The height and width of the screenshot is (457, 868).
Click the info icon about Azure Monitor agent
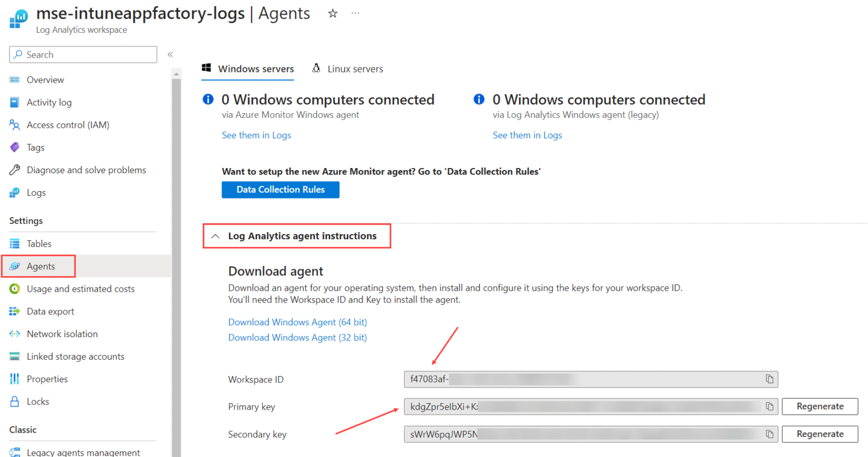coord(207,99)
